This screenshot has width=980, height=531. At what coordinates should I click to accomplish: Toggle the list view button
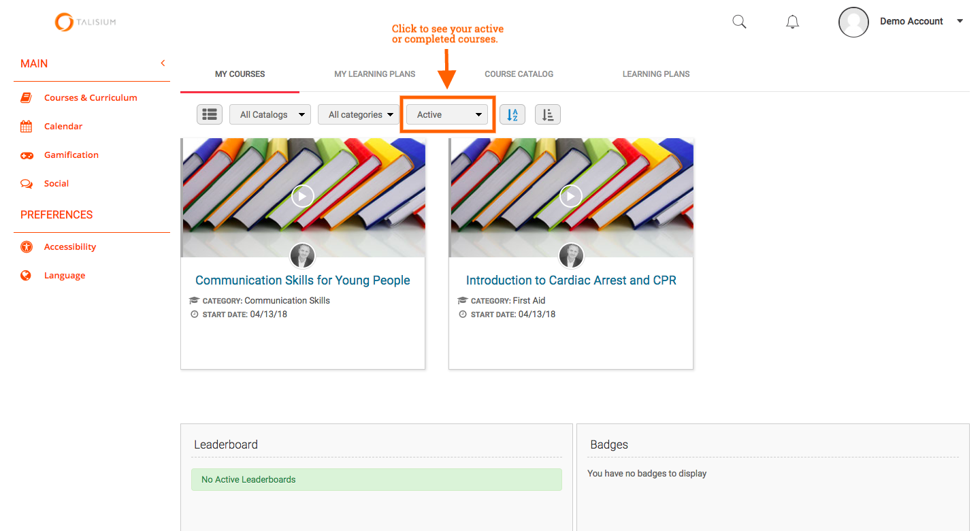coord(210,114)
